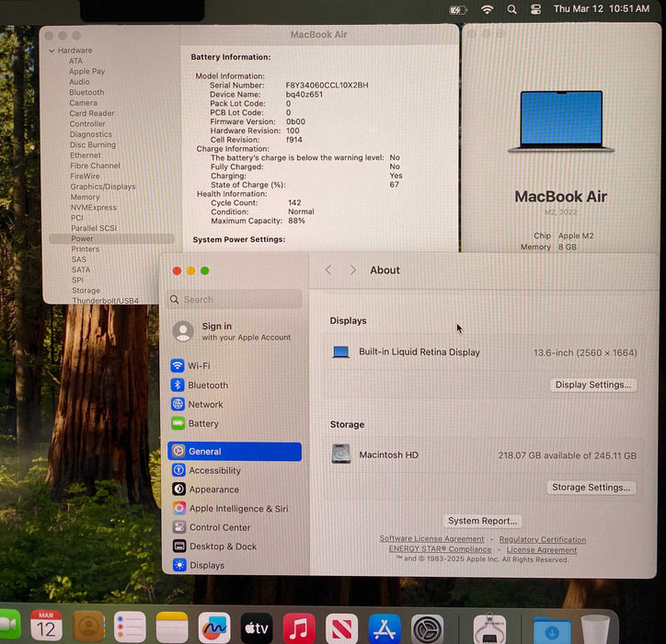This screenshot has width=666, height=644.
Task: Select Controller in System Information sidebar
Action: coord(87,123)
